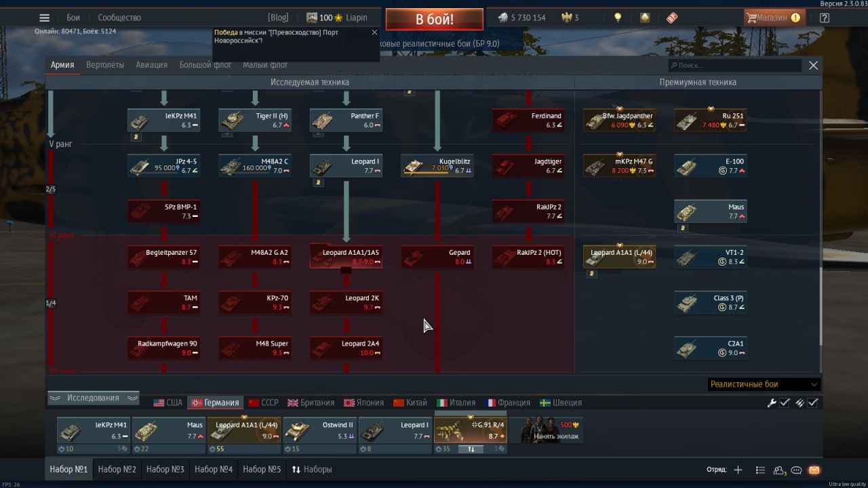Select premium Bfw. Jagdpanther card
This screenshot has height=488, width=868.
[620, 121]
